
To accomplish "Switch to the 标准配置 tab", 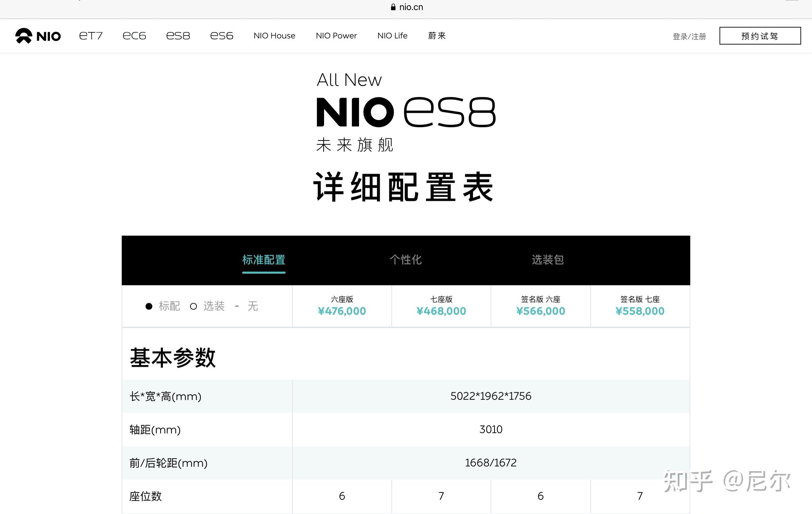I will tap(264, 260).
